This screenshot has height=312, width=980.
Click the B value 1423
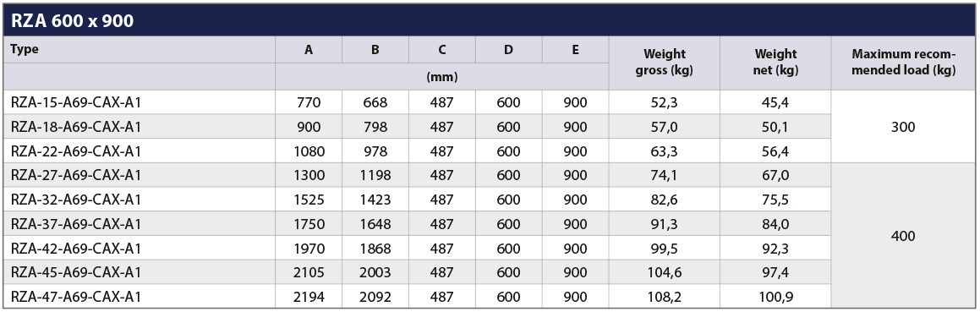point(375,200)
